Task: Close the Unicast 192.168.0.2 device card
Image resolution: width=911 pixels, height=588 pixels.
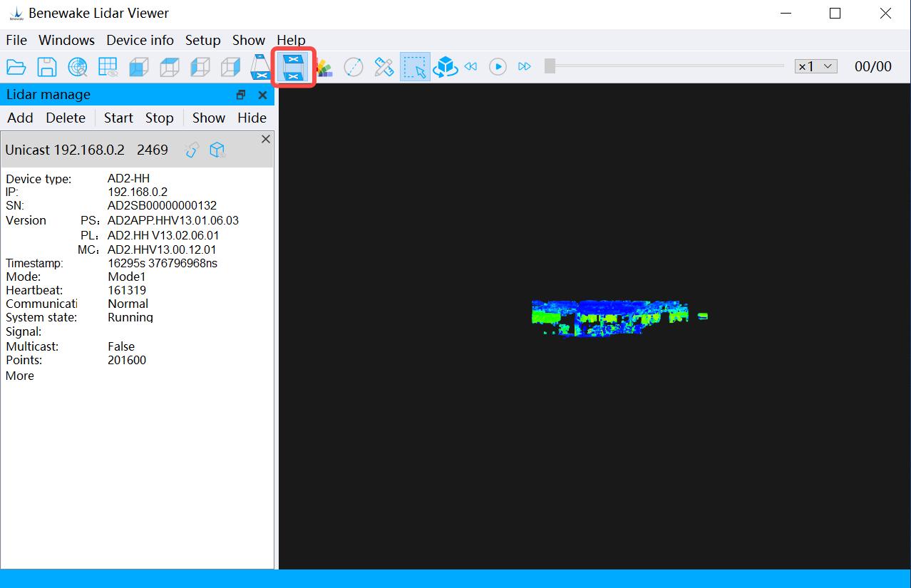Action: pos(266,139)
